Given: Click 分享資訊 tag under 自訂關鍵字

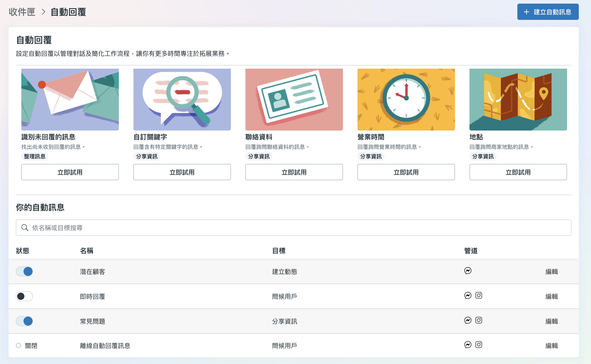Looking at the screenshot, I should tap(147, 156).
